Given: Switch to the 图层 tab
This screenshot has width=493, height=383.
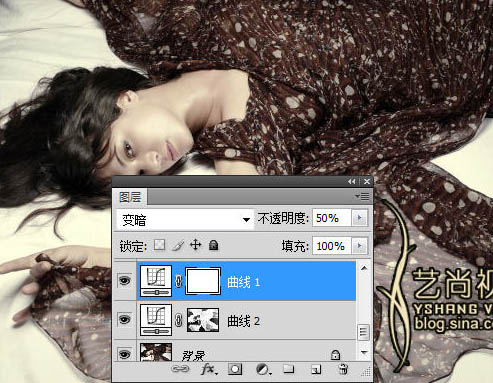Looking at the screenshot, I should coord(130,197).
